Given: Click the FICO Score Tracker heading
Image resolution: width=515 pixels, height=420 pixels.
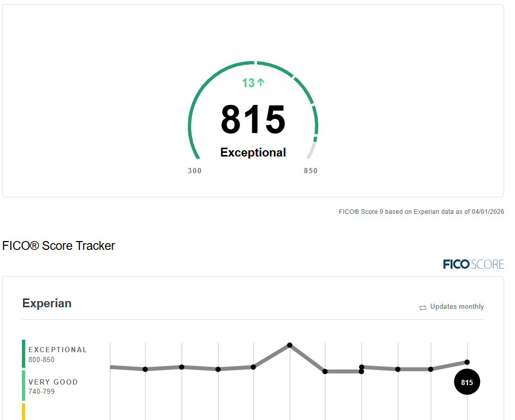Looking at the screenshot, I should (58, 246).
